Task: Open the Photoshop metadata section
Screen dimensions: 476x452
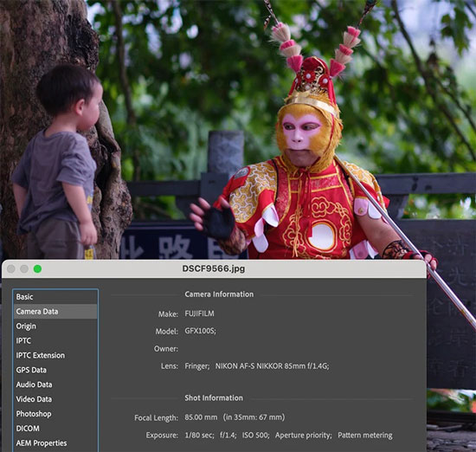Action: click(55, 413)
